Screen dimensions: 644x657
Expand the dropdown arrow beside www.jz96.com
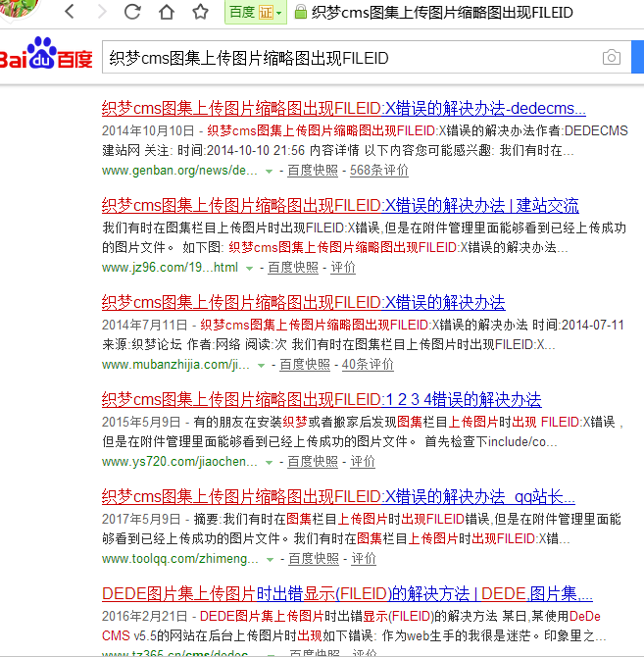(249, 268)
